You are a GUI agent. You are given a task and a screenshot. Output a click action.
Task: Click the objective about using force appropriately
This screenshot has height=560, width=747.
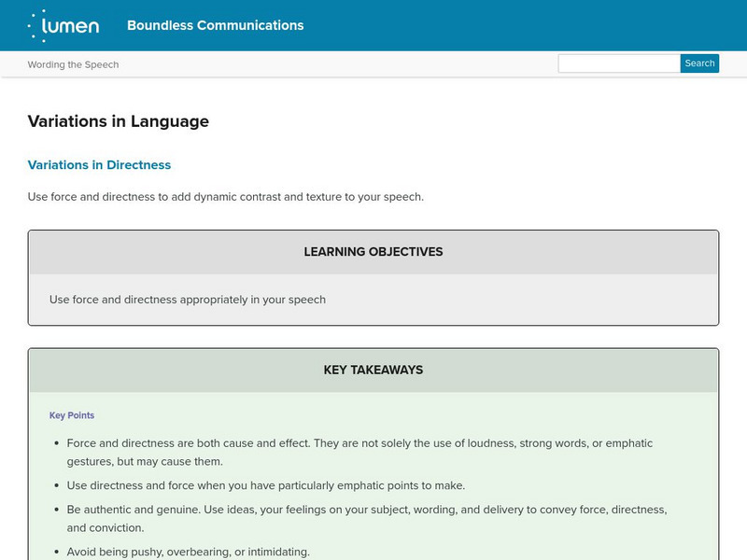pyautogui.click(x=188, y=300)
